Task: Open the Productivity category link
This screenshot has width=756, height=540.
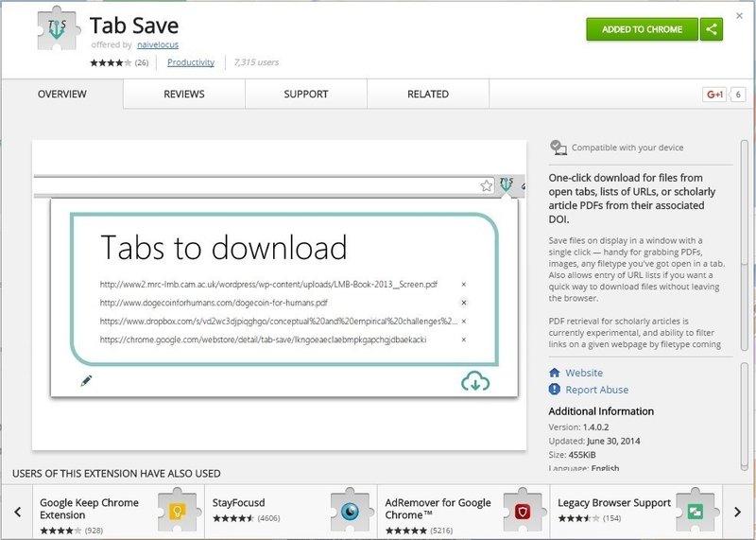Action: click(x=191, y=62)
